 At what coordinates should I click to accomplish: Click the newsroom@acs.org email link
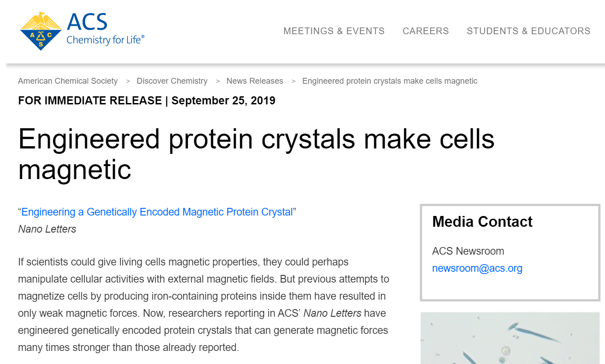477,269
